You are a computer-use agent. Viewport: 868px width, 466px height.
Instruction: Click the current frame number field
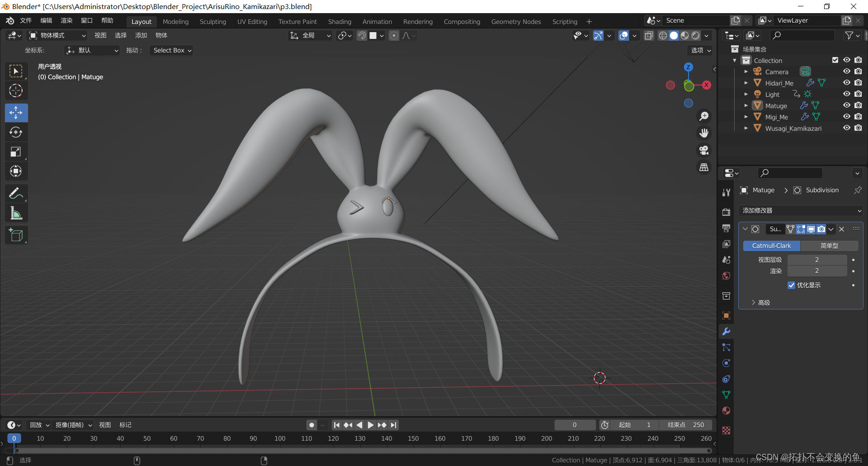click(575, 425)
